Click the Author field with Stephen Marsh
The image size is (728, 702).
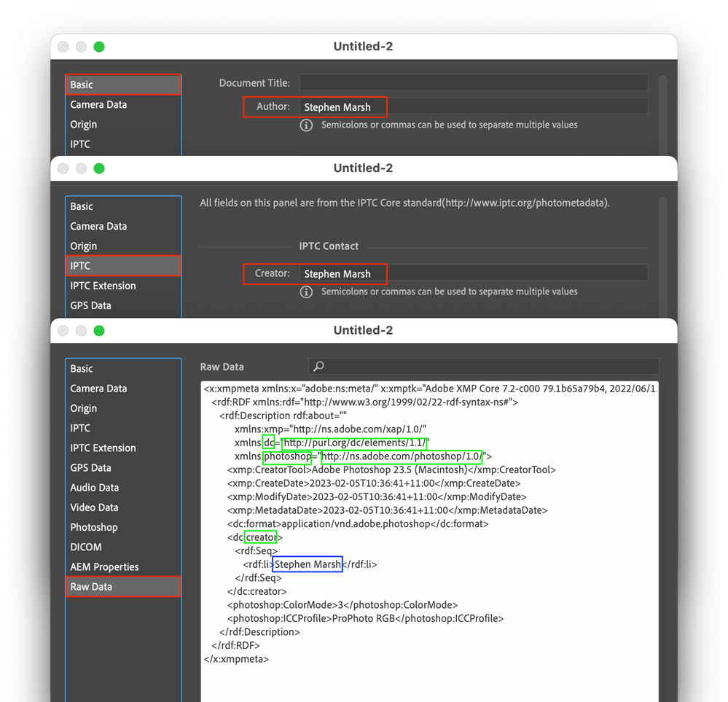coord(474,107)
